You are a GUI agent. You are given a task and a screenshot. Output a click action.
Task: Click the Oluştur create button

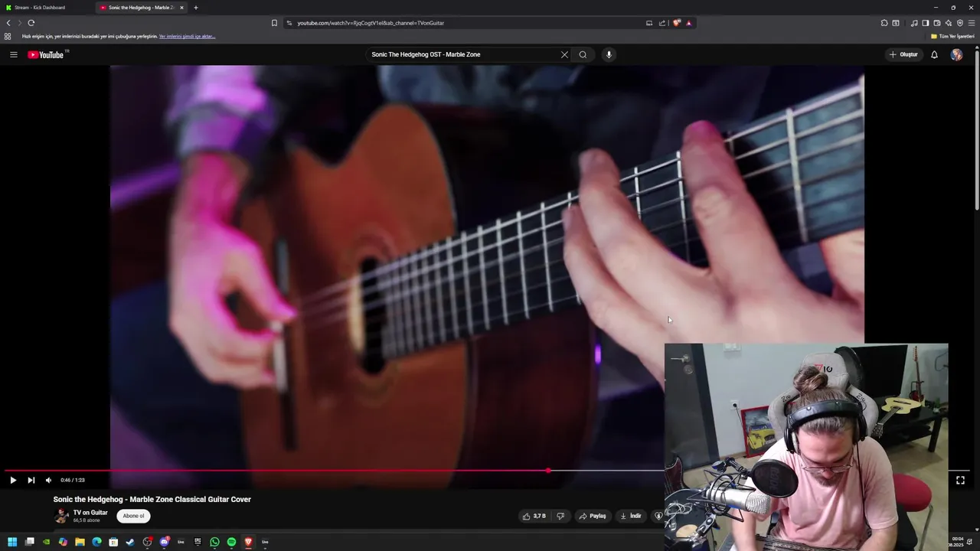click(x=903, y=54)
